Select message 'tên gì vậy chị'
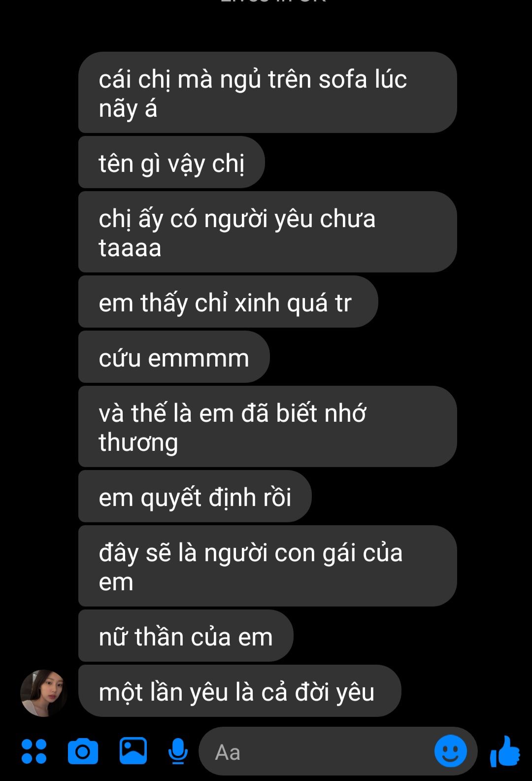Image resolution: width=532 pixels, height=781 pixels. tap(171, 163)
